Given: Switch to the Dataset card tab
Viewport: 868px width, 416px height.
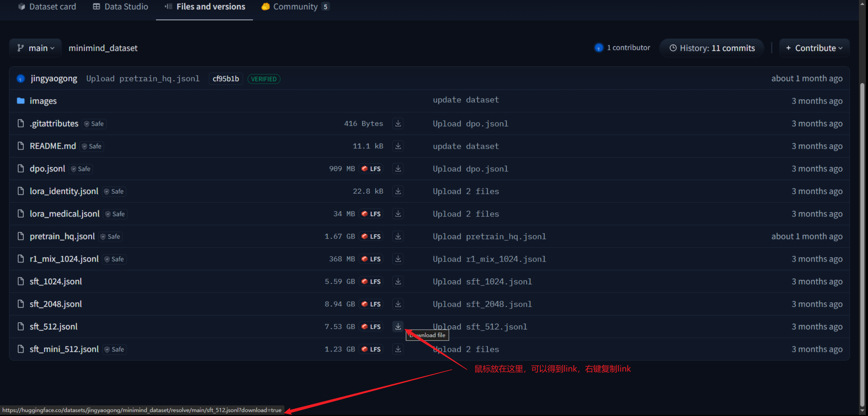Looking at the screenshot, I should (x=47, y=6).
